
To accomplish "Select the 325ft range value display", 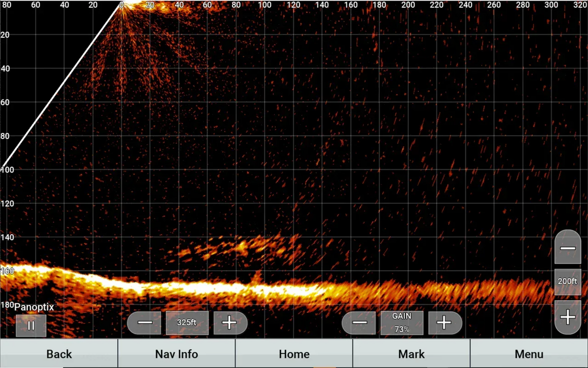I will pyautogui.click(x=187, y=322).
